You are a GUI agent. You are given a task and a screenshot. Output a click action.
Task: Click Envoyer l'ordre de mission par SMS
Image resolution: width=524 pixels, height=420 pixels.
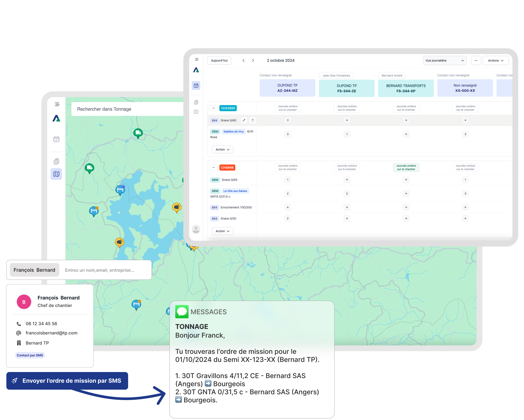click(67, 381)
